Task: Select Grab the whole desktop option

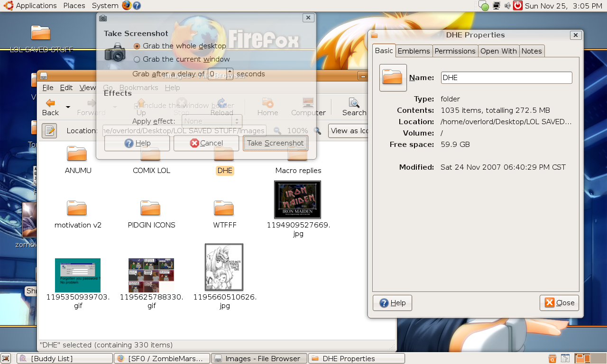Action: [x=180, y=46]
